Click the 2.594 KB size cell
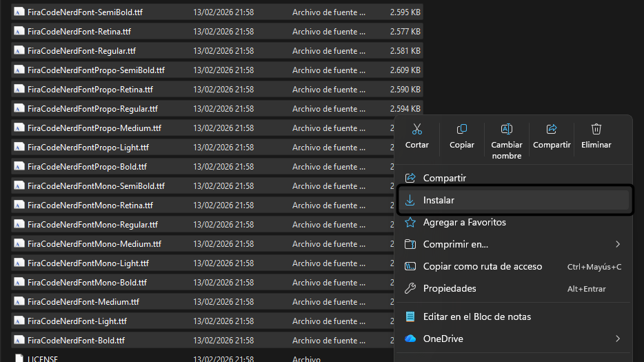Viewport: 644px width, 362px height. (405, 109)
